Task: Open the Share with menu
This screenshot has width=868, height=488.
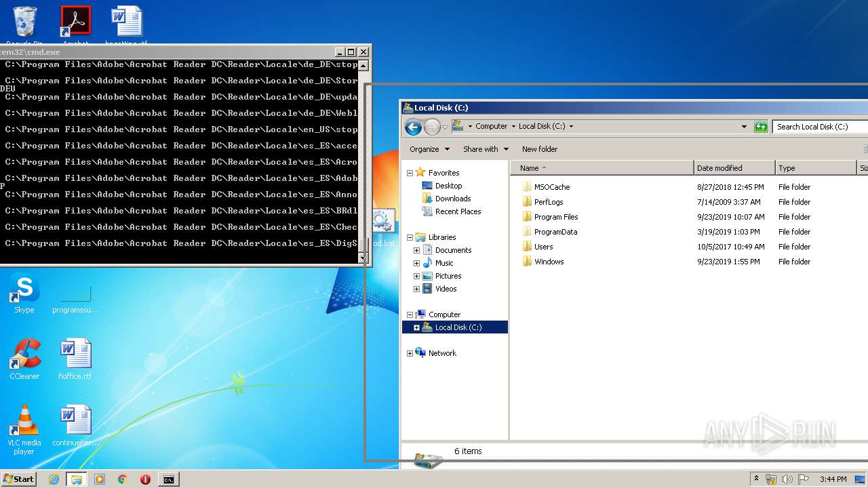Action: pos(486,149)
